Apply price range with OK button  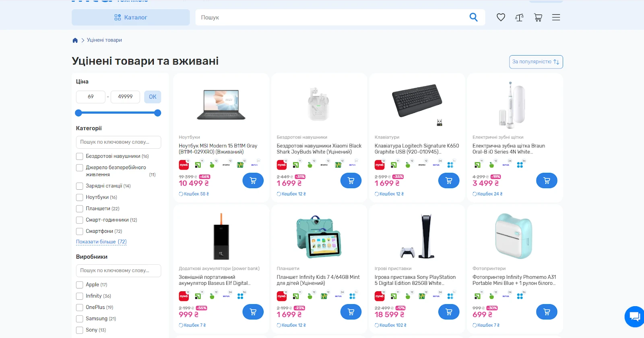click(x=153, y=97)
